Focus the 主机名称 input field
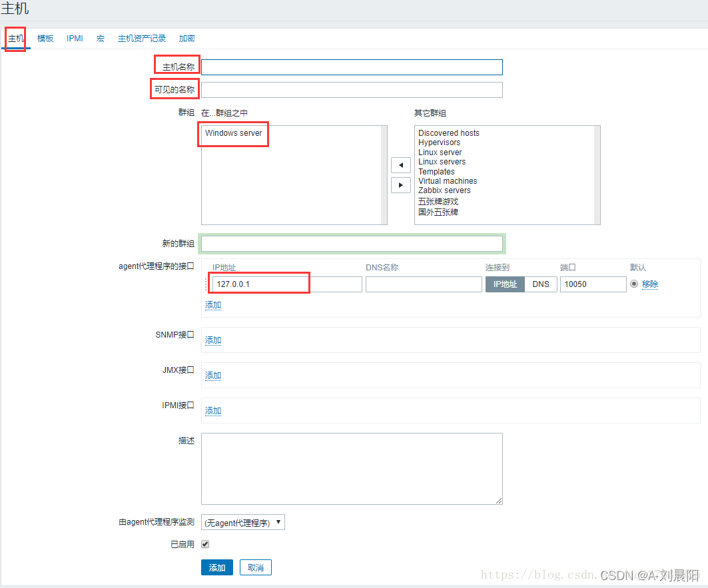The height and width of the screenshot is (588, 708). (x=352, y=67)
